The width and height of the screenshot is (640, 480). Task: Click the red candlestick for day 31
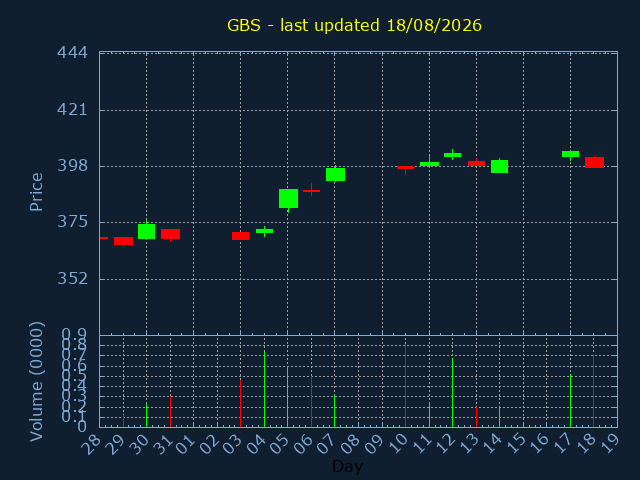pyautogui.click(x=171, y=234)
